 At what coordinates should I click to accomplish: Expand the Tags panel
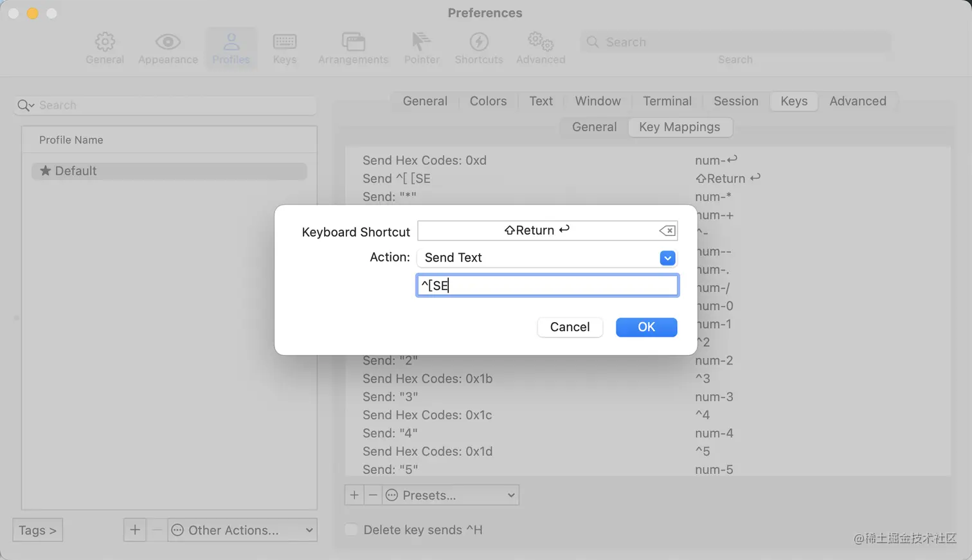coord(37,530)
